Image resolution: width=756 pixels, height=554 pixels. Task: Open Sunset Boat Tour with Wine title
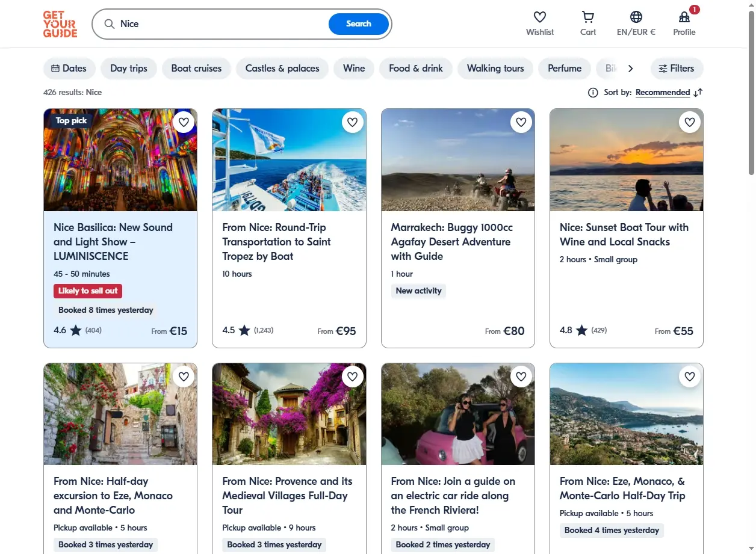coord(624,235)
